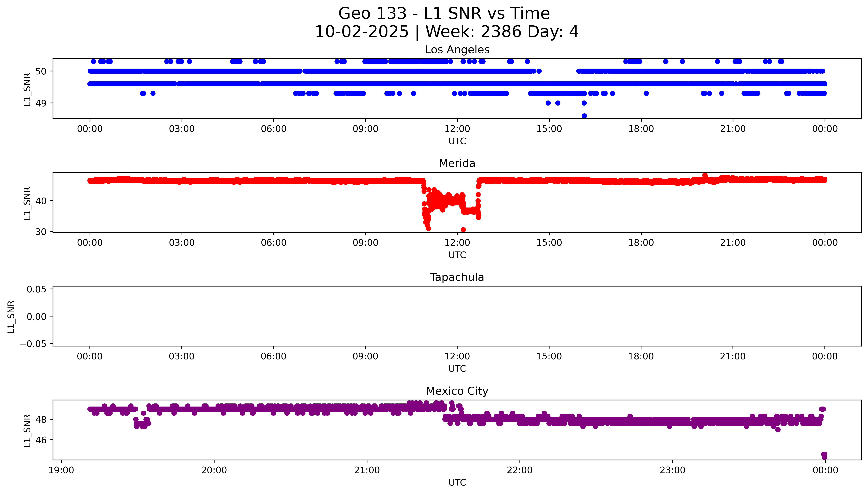Click the L1_SNR y-axis label of Tapachula plot
This screenshot has height=494, width=868.
11,317
